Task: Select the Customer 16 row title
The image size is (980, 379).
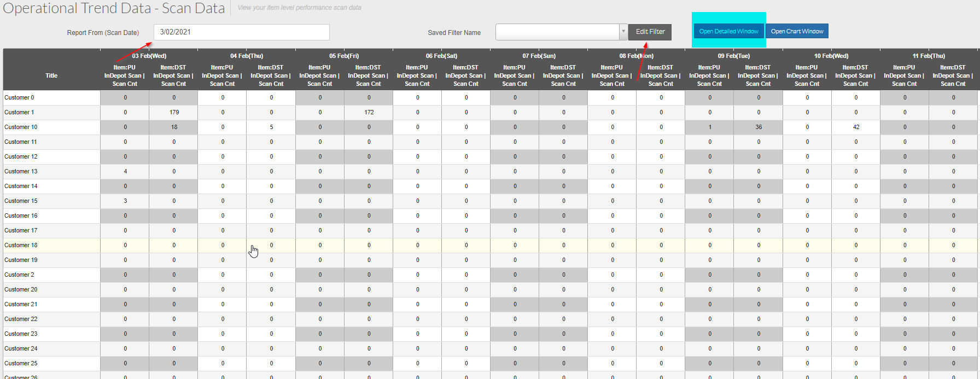Action: tap(21, 216)
